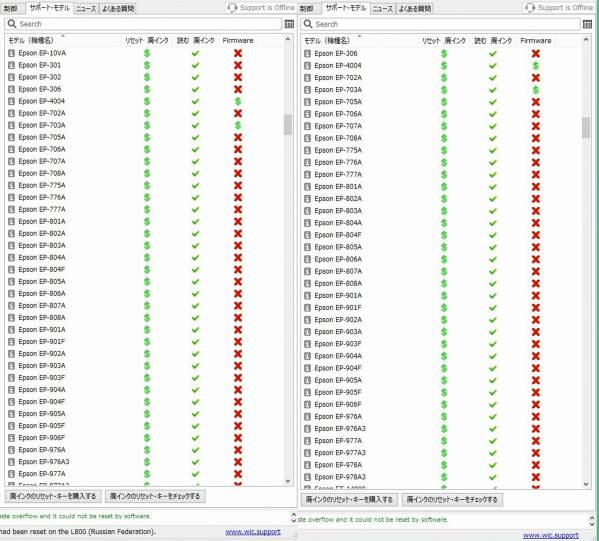This screenshot has width=599, height=541.
Task: Click red X Firmware icon for EP-978A3
Action: (536, 477)
